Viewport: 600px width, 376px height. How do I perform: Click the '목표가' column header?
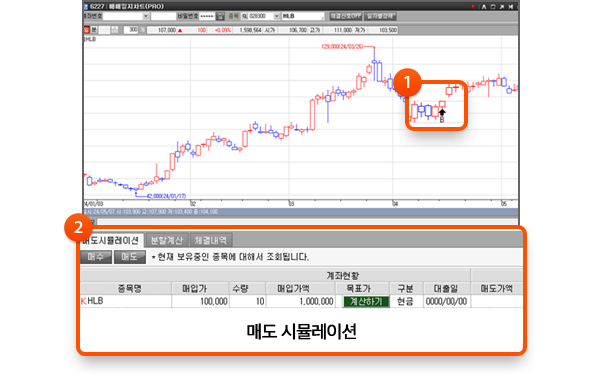362,288
